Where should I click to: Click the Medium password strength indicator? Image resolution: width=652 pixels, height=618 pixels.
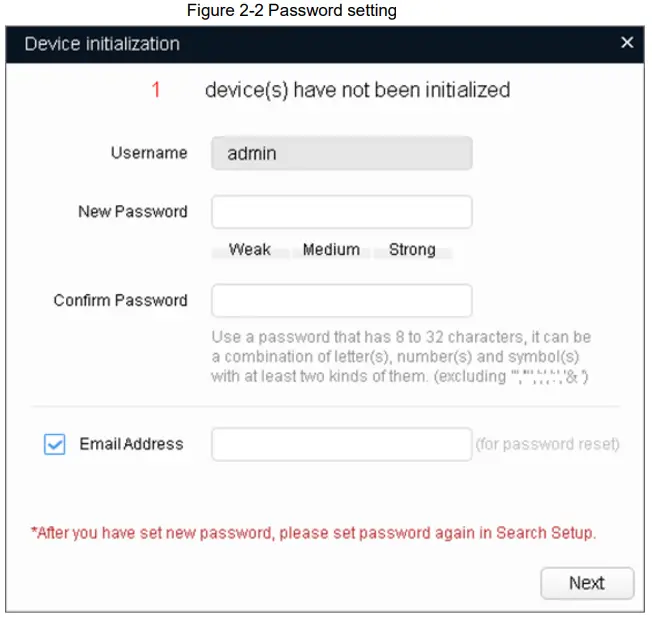tap(331, 250)
